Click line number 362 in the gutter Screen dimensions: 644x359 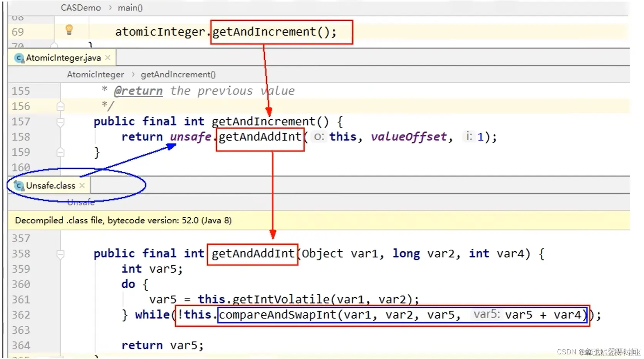coord(21,315)
